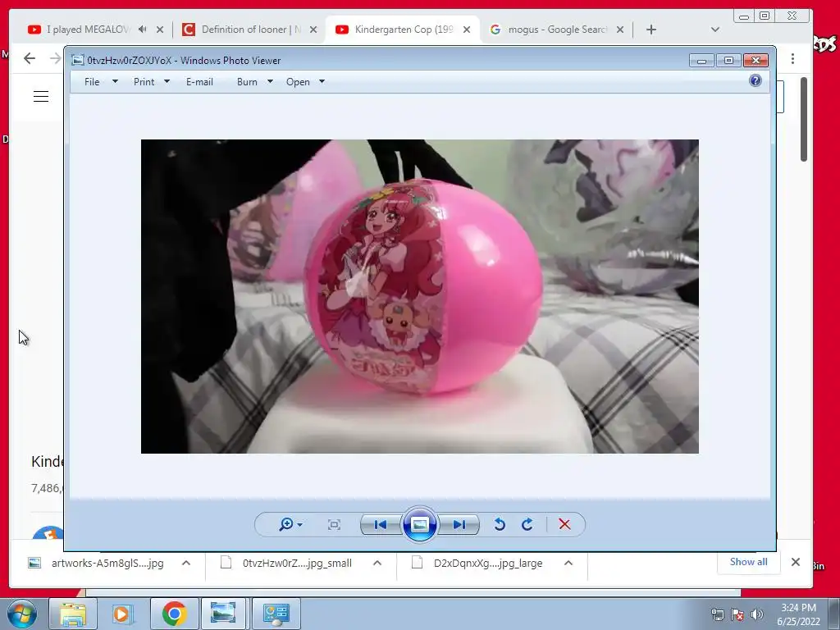
Task: Open a new Chrome tab
Action: point(651,30)
